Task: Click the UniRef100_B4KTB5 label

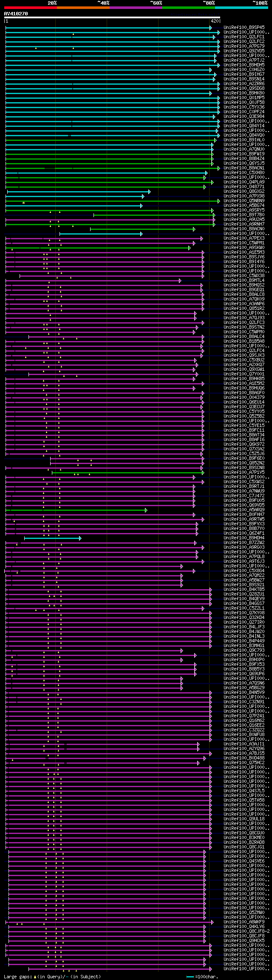Action: click(x=244, y=590)
